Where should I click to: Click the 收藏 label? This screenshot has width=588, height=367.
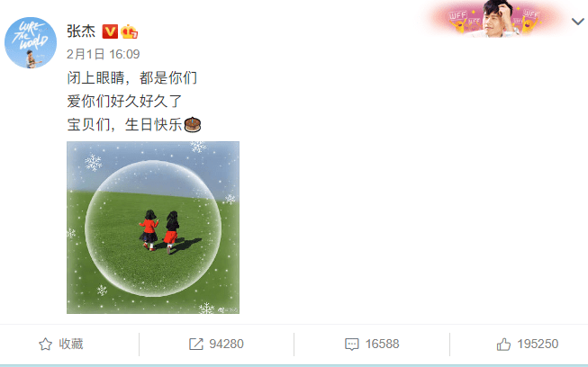tap(71, 344)
